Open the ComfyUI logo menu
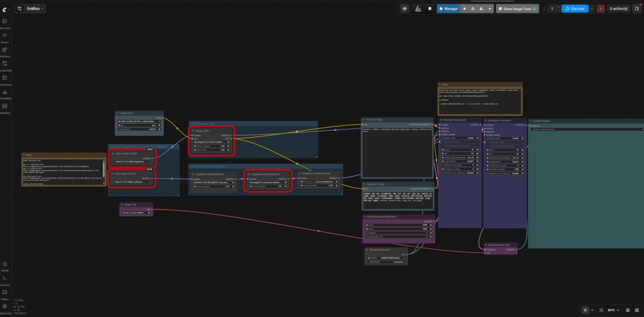The height and width of the screenshot is (317, 644). coord(5,9)
